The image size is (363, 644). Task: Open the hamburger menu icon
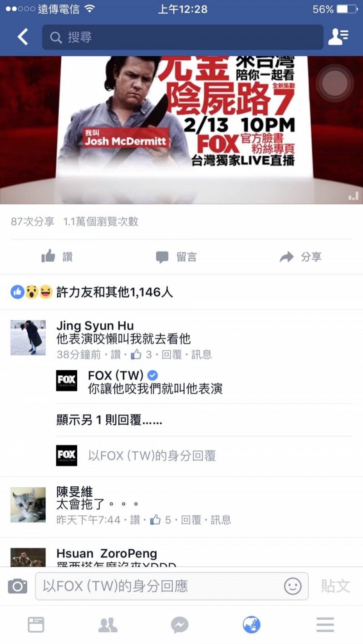coord(325,625)
